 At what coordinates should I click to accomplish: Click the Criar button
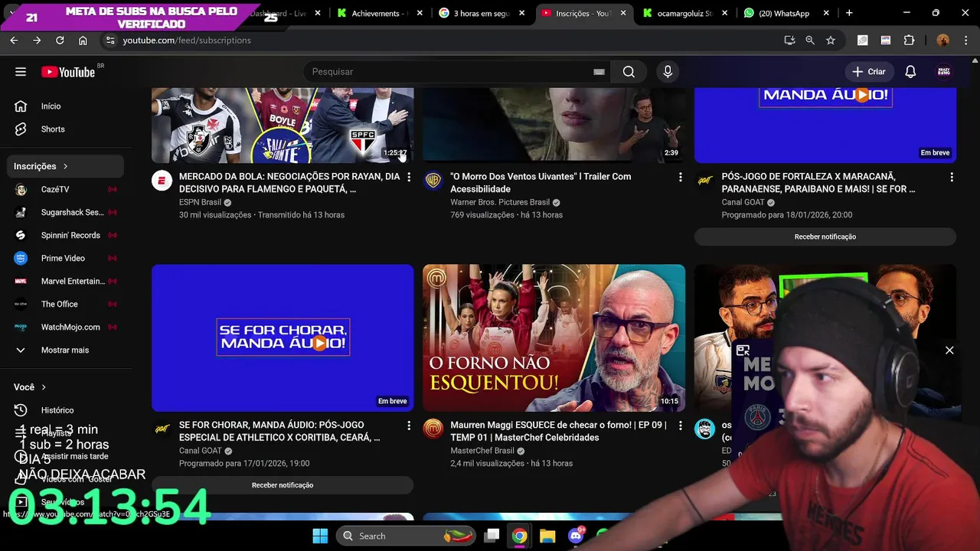[869, 72]
